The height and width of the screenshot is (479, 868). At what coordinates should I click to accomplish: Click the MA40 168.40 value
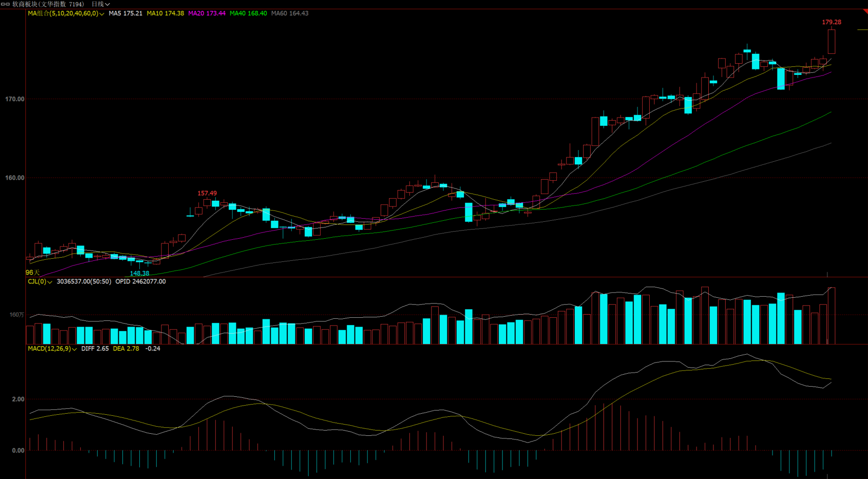[248, 14]
